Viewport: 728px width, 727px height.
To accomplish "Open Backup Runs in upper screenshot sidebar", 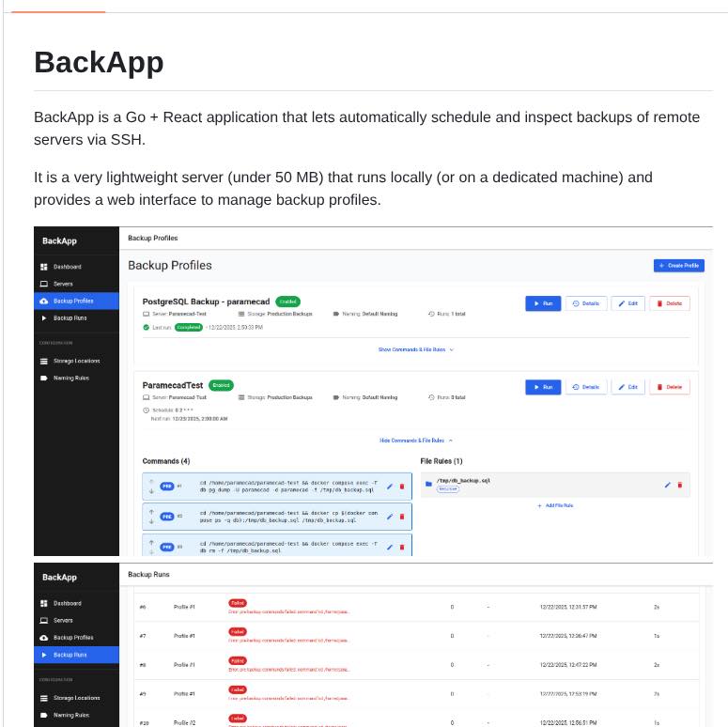I will click(76, 318).
